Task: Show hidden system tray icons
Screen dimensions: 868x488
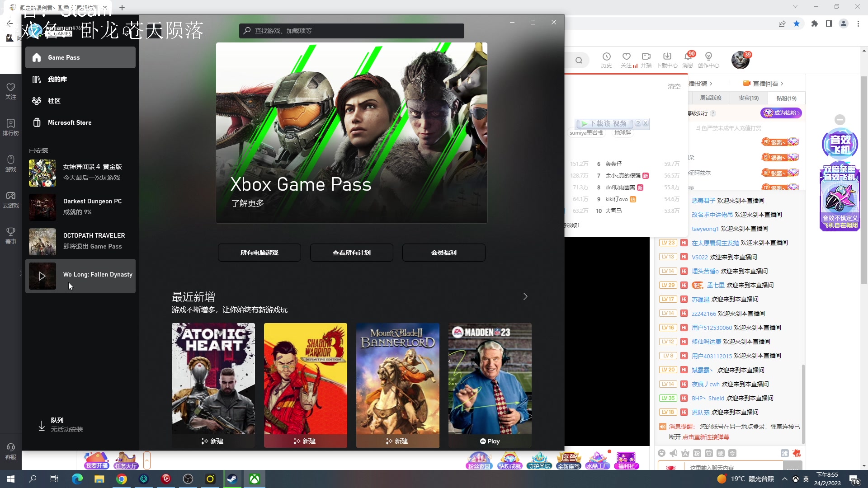Action: [x=784, y=479]
